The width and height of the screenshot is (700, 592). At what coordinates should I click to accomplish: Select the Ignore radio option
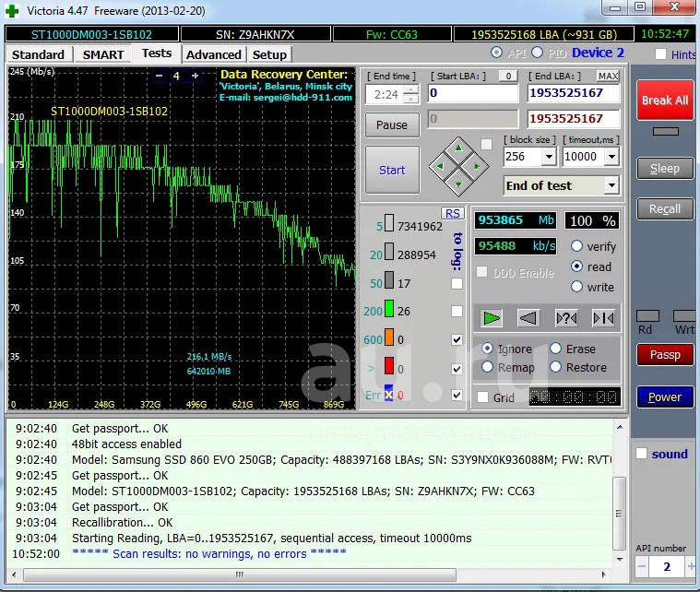487,349
